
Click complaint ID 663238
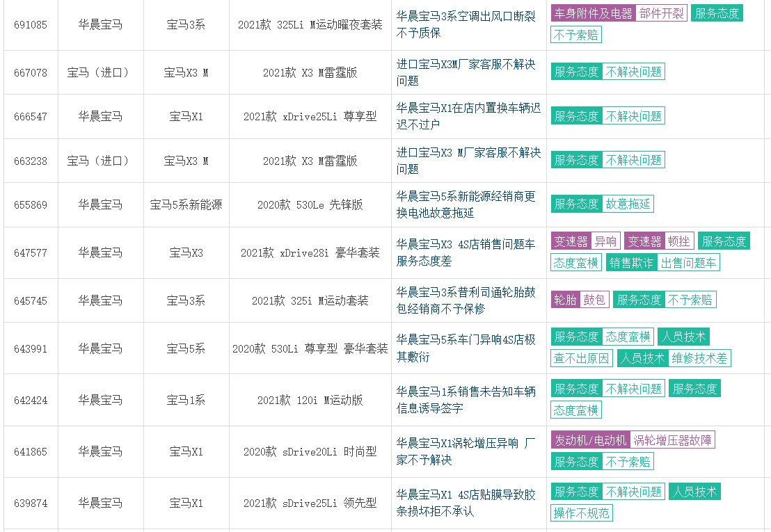31,161
